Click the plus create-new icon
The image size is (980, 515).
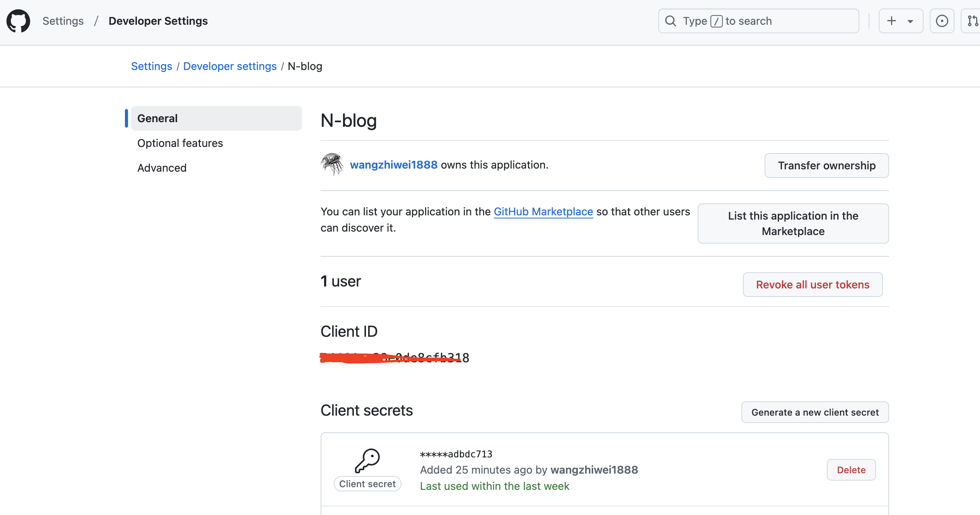point(892,21)
